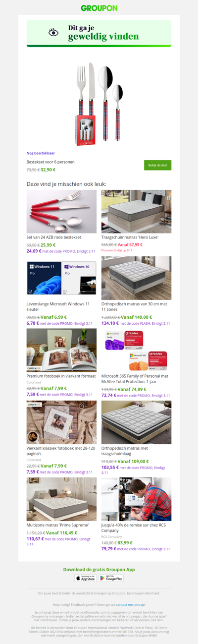The image size is (198, 644).
Task: Open the Premium fotoboek image
Action: tap(61, 350)
